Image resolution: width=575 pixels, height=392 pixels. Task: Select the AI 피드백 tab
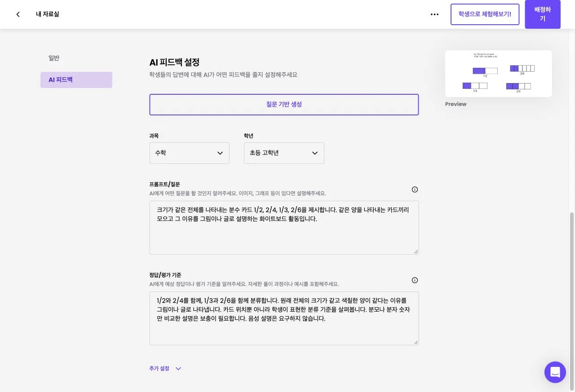pyautogui.click(x=76, y=80)
